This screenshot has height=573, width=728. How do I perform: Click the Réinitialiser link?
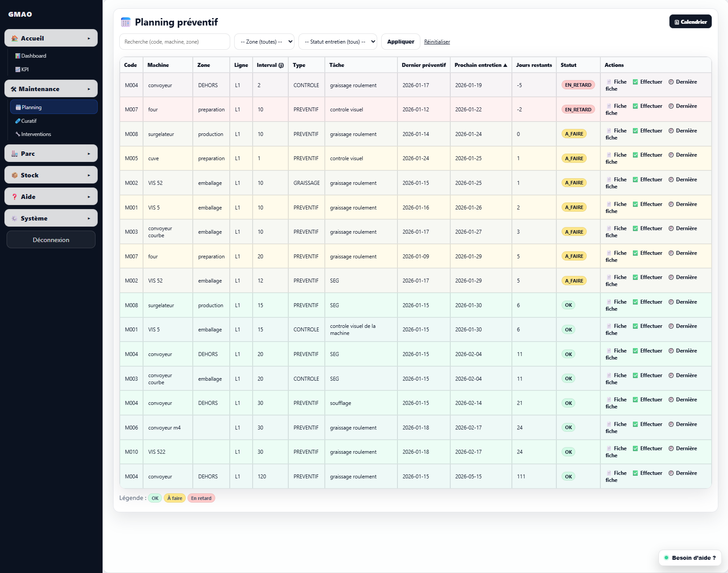coord(437,42)
